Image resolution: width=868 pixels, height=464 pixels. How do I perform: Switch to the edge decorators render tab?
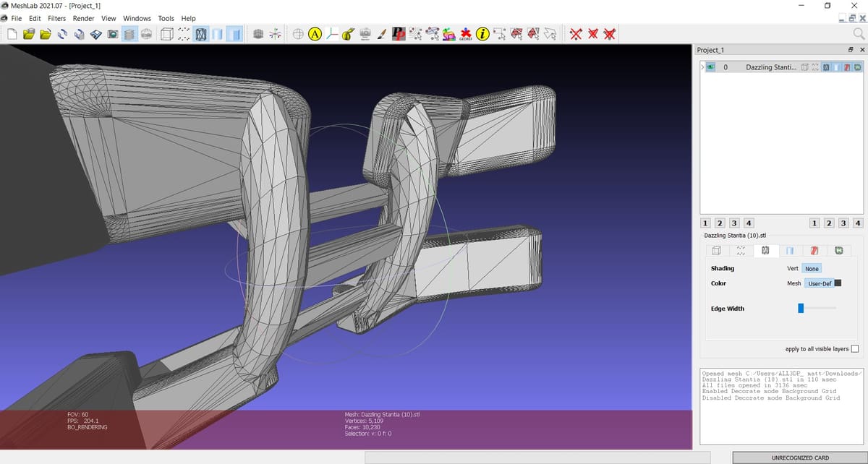click(x=839, y=251)
